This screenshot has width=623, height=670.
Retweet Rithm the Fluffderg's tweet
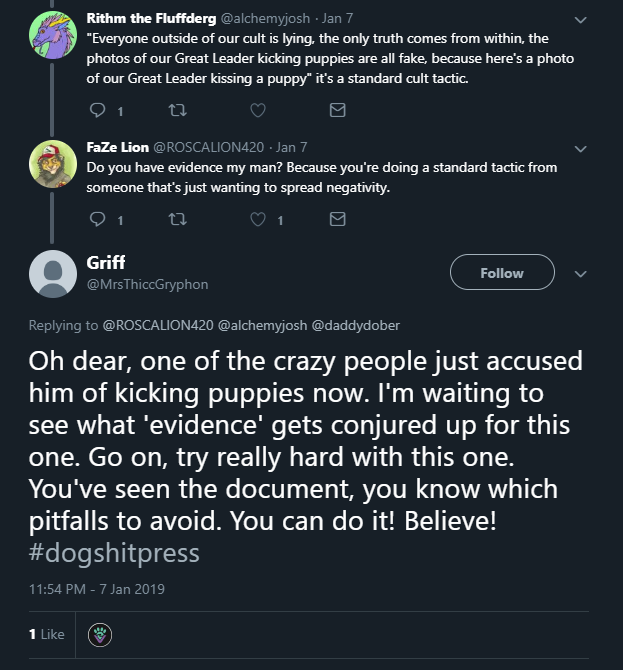(x=177, y=110)
